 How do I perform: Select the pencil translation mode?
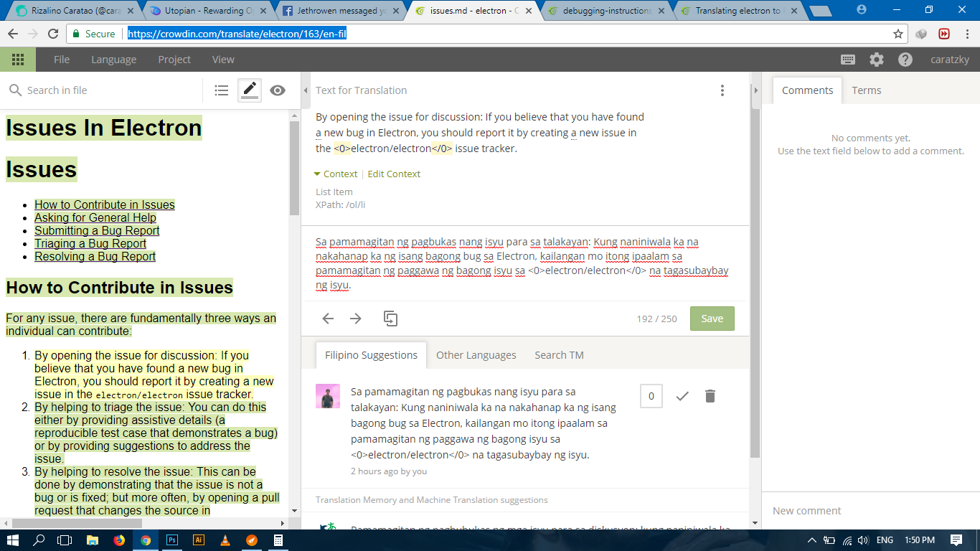tap(250, 90)
